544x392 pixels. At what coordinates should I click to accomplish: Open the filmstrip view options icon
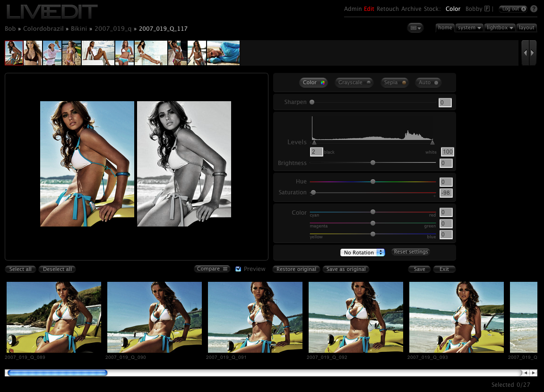coord(415,28)
